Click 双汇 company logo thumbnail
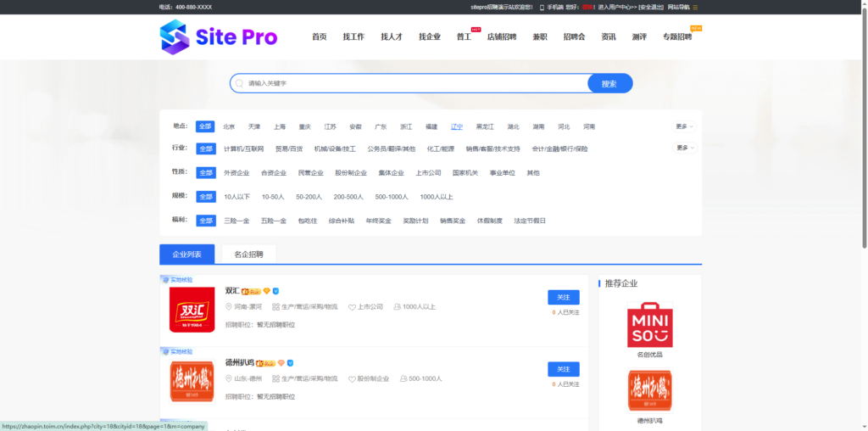The image size is (868, 431). point(192,310)
